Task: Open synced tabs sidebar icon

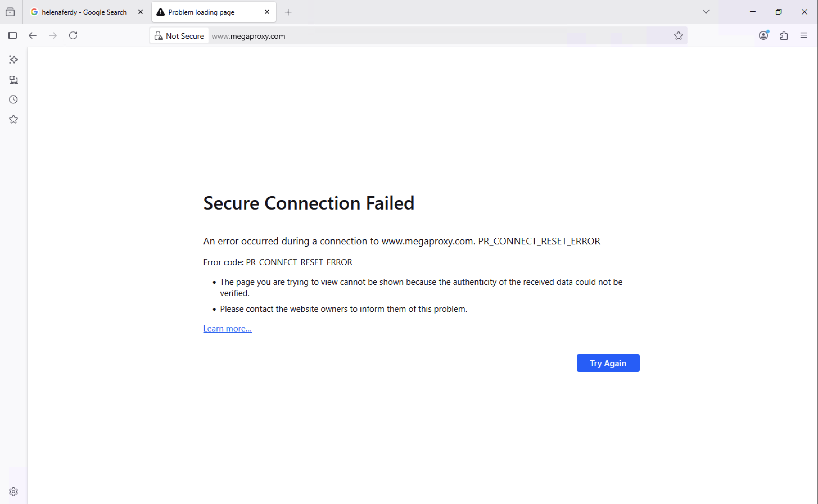Action: coord(13,80)
